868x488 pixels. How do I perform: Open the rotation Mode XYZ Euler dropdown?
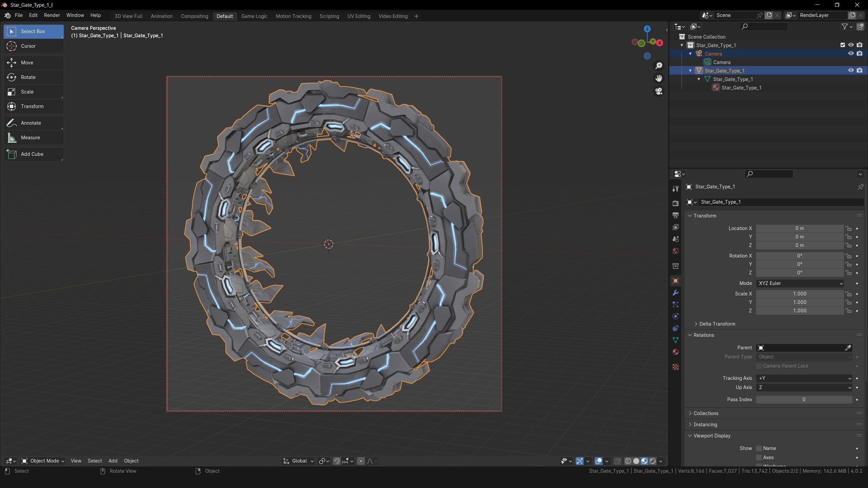click(800, 283)
